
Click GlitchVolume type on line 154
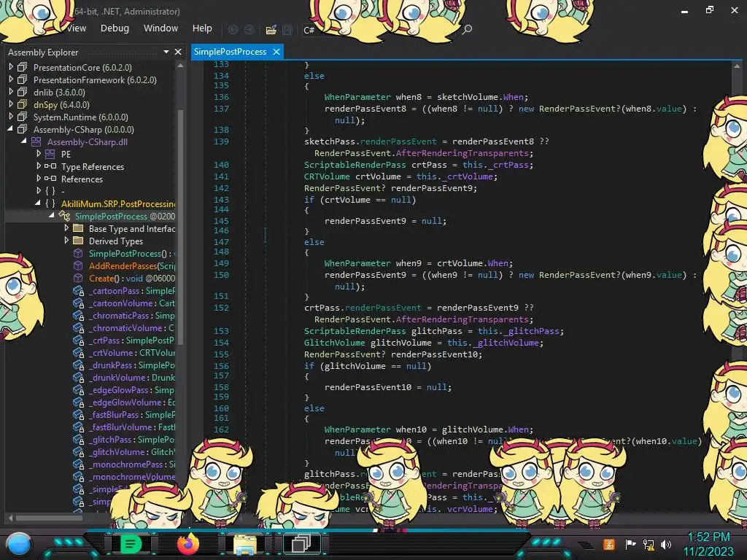[x=334, y=343]
